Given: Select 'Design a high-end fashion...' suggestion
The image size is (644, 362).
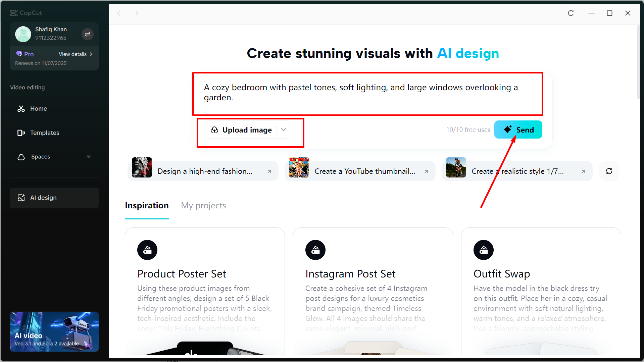Looking at the screenshot, I should pyautogui.click(x=203, y=171).
